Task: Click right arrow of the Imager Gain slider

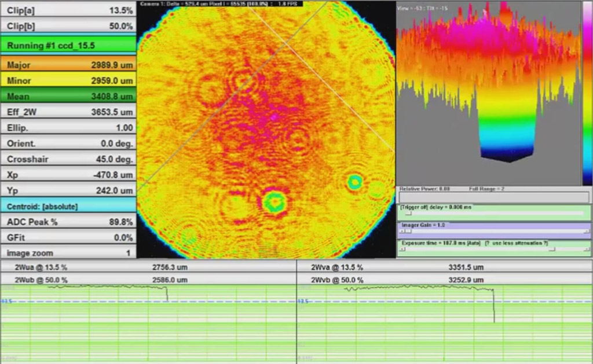Action: coord(586,231)
